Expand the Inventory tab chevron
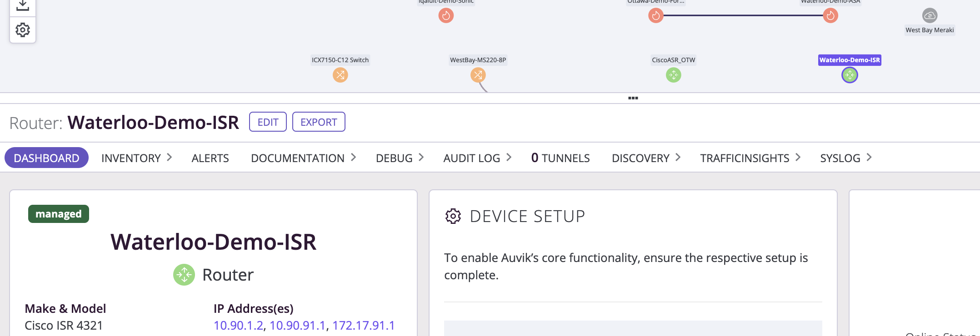980x336 pixels. pyautogui.click(x=170, y=157)
